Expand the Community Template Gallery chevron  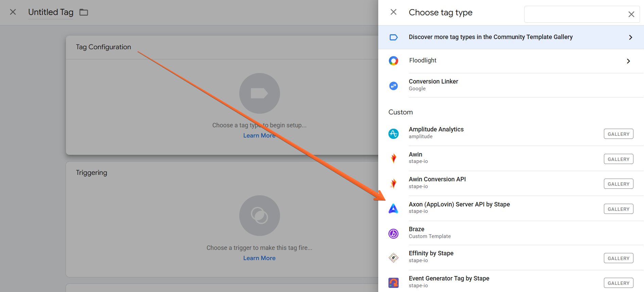tap(630, 37)
